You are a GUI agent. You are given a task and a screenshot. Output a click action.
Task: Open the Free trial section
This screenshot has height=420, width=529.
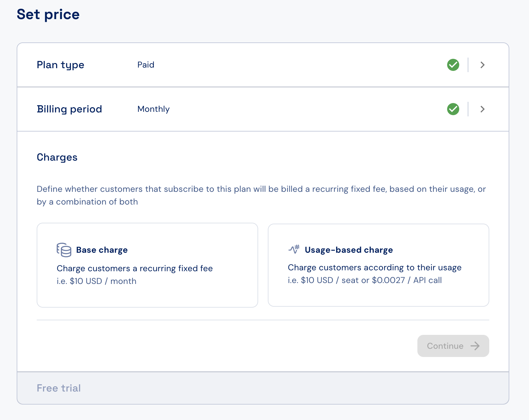click(263, 388)
